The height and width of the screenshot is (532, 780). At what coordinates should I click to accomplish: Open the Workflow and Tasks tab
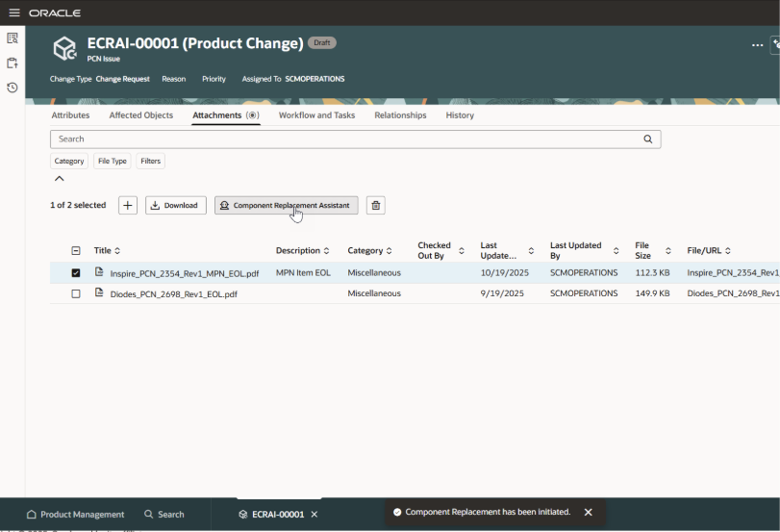316,115
